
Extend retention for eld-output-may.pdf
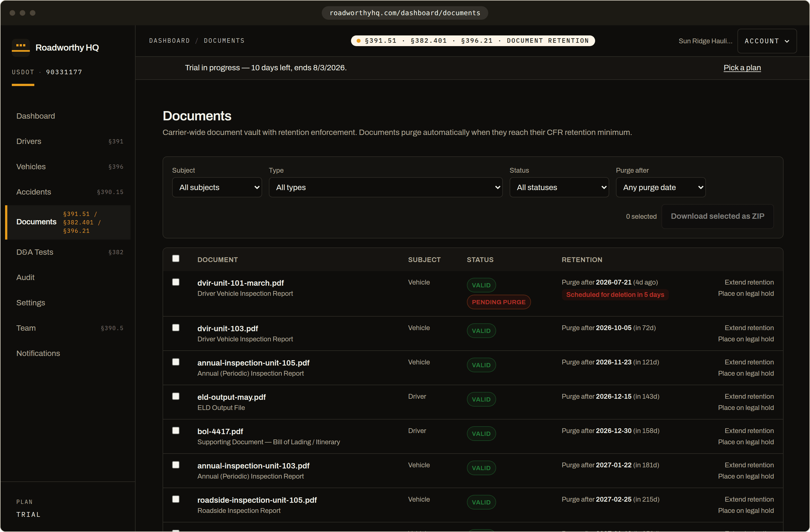(x=749, y=397)
